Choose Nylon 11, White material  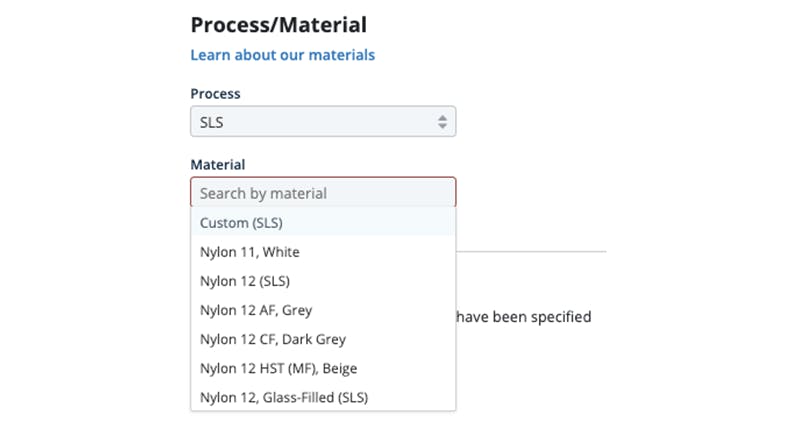click(249, 252)
